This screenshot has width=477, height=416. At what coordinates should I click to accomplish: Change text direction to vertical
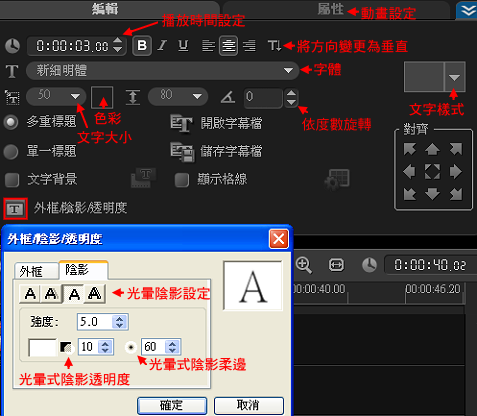pos(275,46)
